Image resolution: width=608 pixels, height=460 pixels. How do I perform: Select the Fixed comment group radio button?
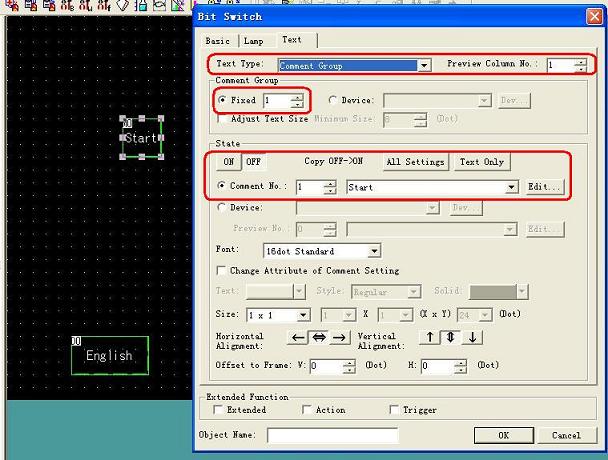click(x=222, y=101)
